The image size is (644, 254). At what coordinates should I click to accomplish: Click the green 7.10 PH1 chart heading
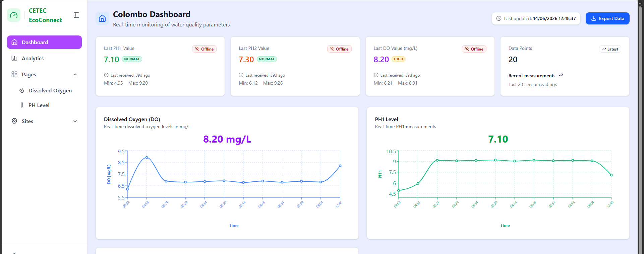498,139
